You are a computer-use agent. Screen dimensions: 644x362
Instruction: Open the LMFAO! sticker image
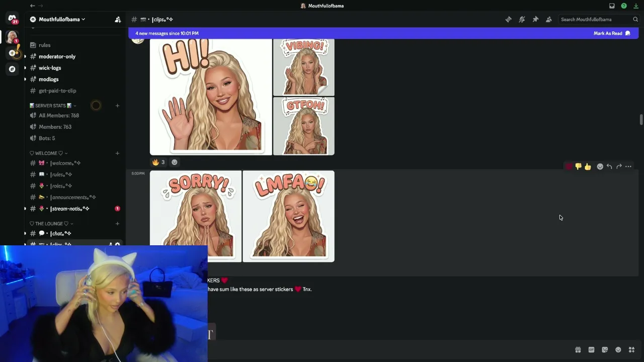(x=289, y=216)
